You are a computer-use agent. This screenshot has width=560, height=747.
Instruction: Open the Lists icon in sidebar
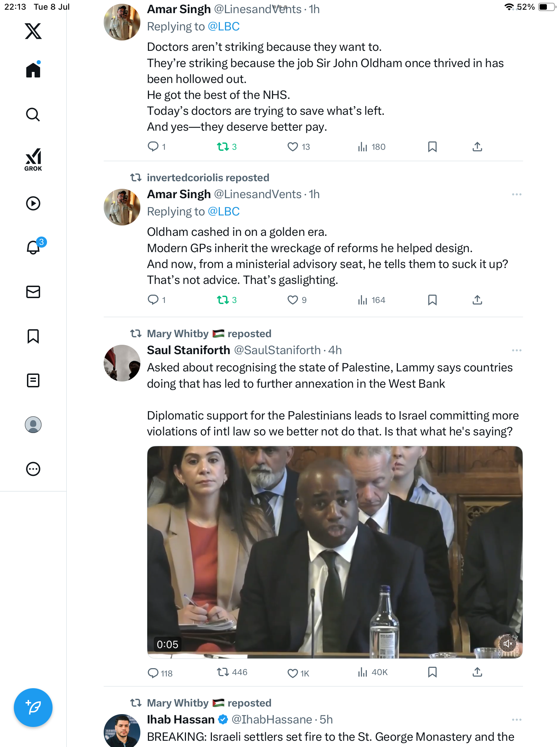33,380
